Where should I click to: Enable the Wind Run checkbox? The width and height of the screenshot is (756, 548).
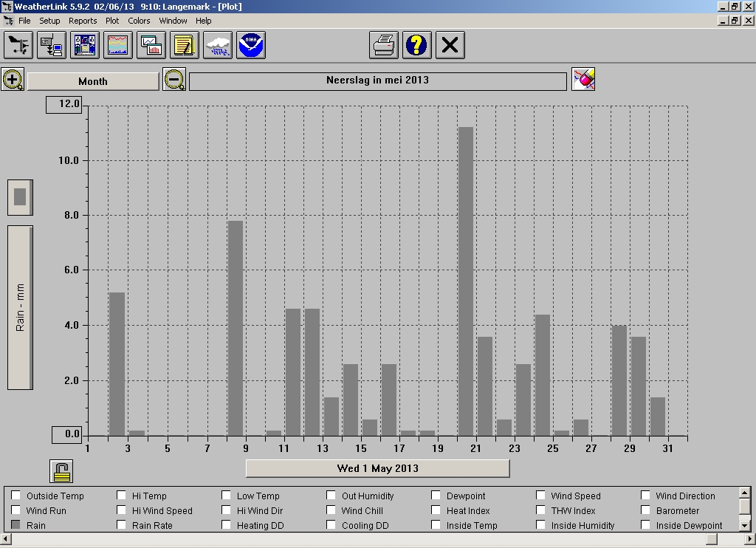(x=16, y=510)
